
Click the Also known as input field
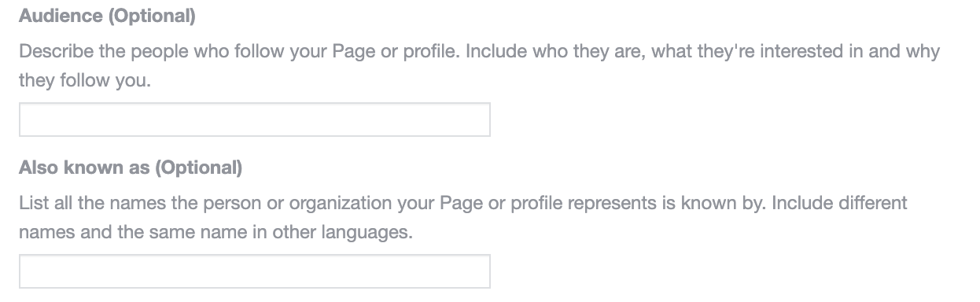tap(255, 271)
